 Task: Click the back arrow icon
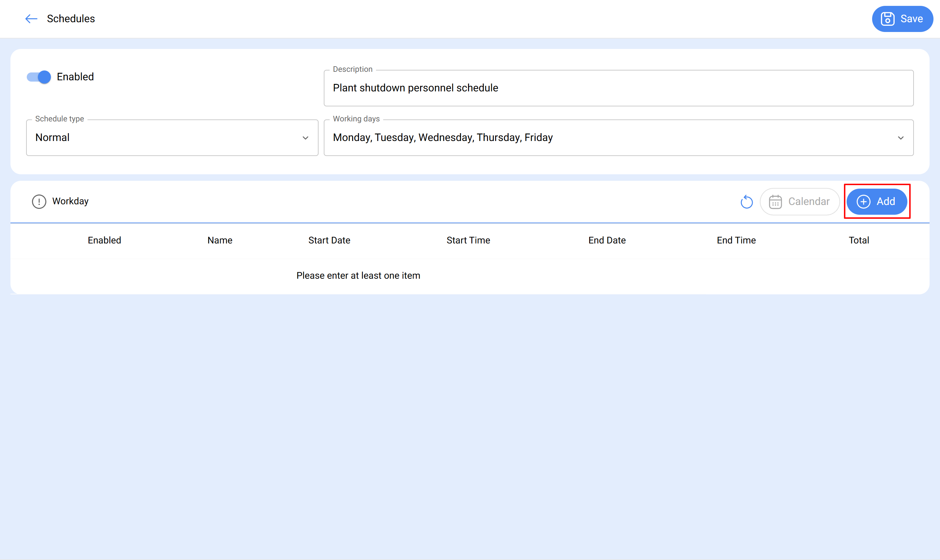(x=31, y=19)
